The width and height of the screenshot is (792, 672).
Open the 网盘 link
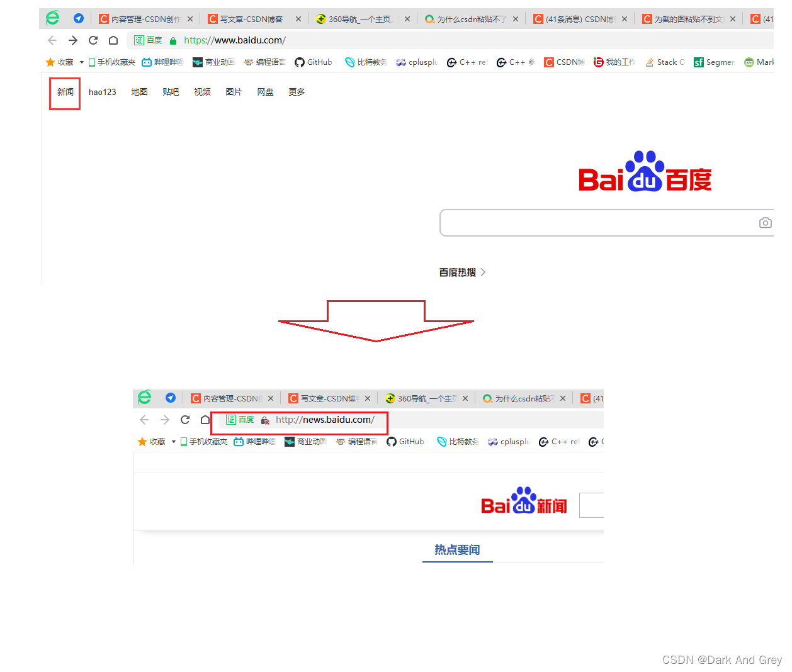tap(265, 92)
